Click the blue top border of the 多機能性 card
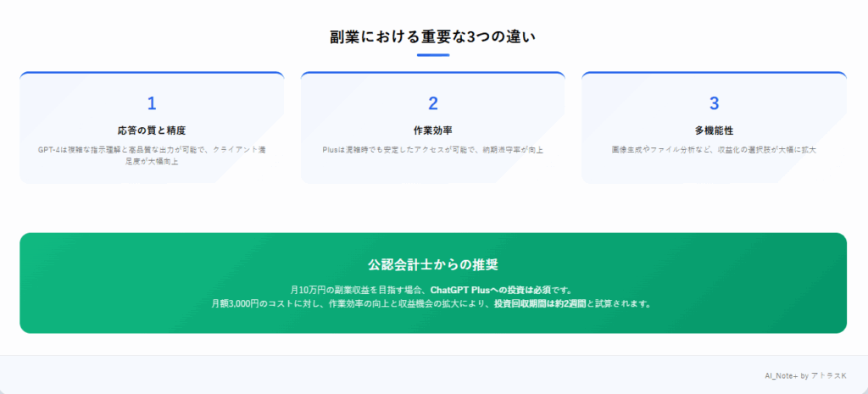868x394 pixels. (x=714, y=73)
